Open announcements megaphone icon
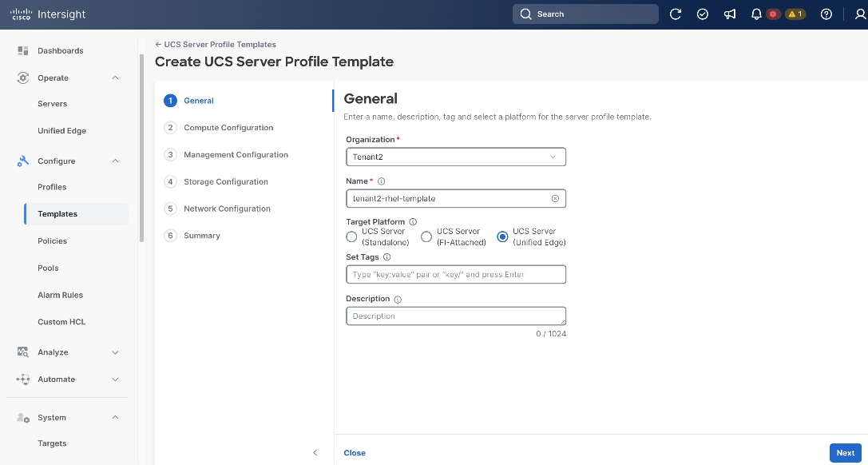Screen dimensions: 868x465 coord(730,14)
